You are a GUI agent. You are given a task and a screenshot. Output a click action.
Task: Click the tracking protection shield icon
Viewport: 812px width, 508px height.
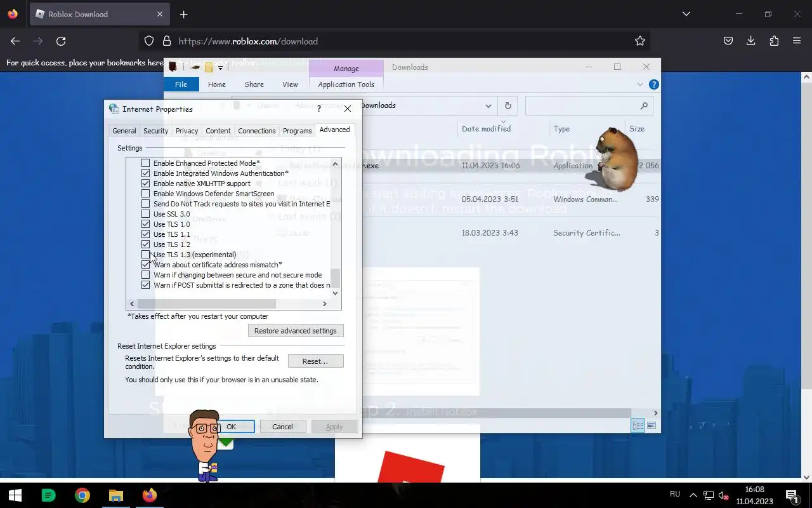[149, 41]
